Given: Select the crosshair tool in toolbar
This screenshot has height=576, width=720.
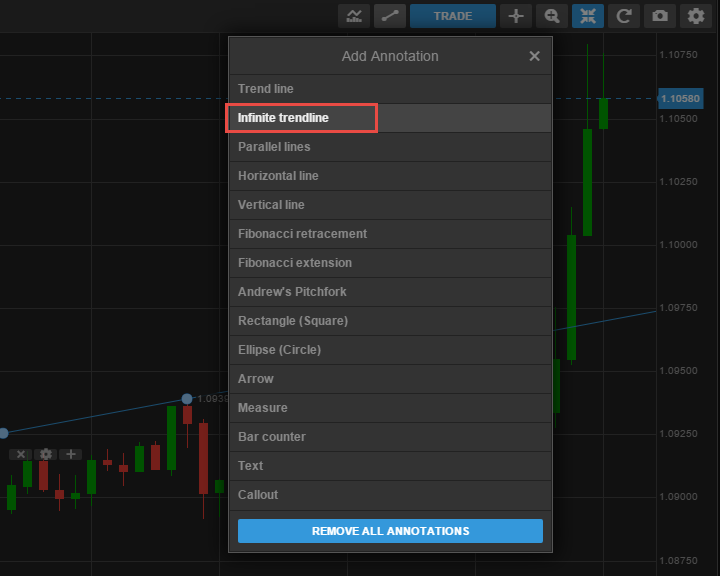Looking at the screenshot, I should coord(516,16).
